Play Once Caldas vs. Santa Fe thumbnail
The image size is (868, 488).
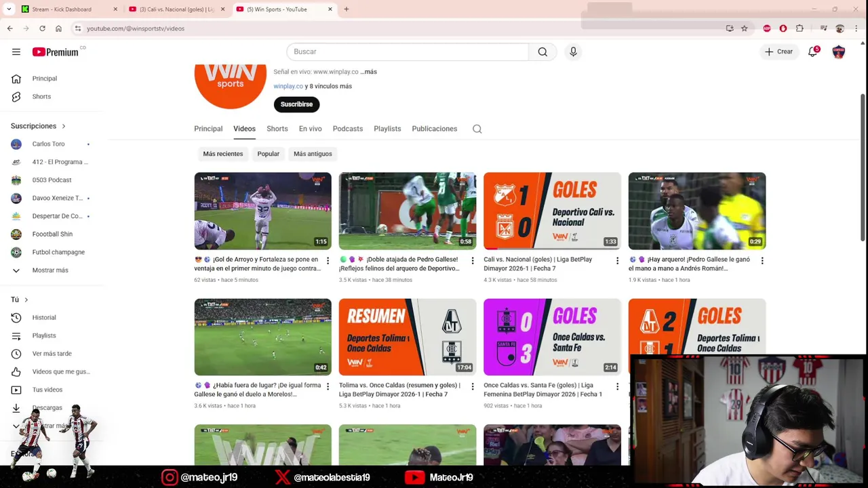552,337
